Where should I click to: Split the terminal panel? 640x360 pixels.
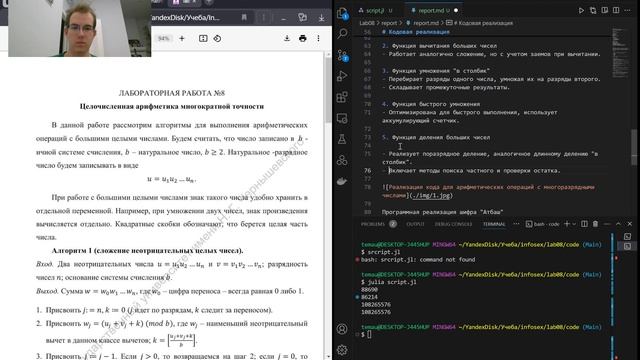(584, 224)
